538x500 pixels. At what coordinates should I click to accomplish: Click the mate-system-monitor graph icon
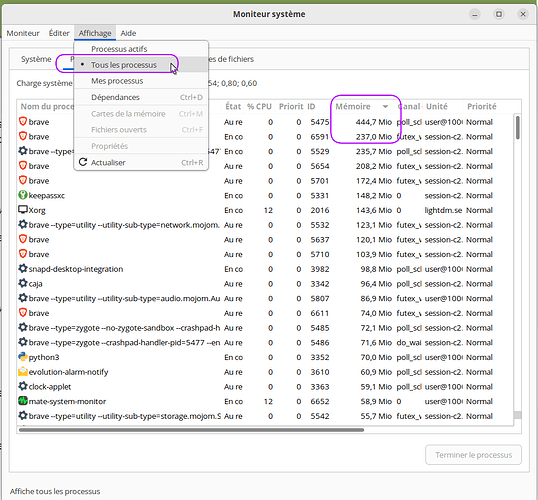[x=23, y=401]
